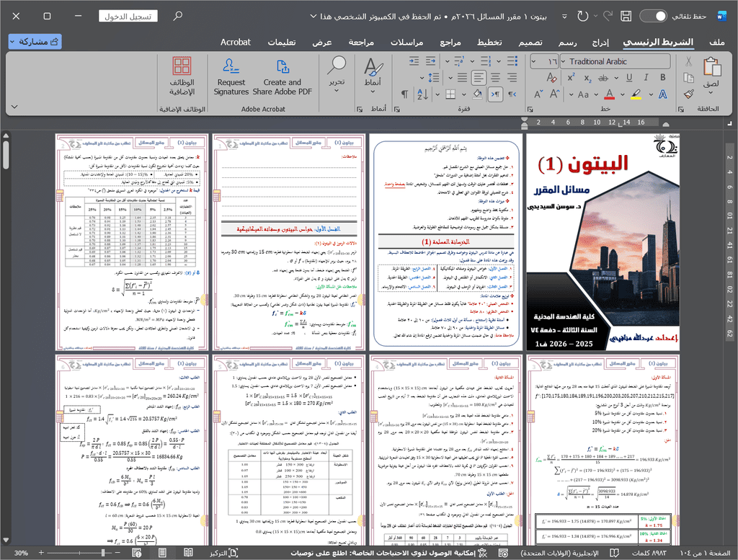Click the Sign in (تسجيل الدخول) button
This screenshot has width=738, height=560.
[128, 16]
